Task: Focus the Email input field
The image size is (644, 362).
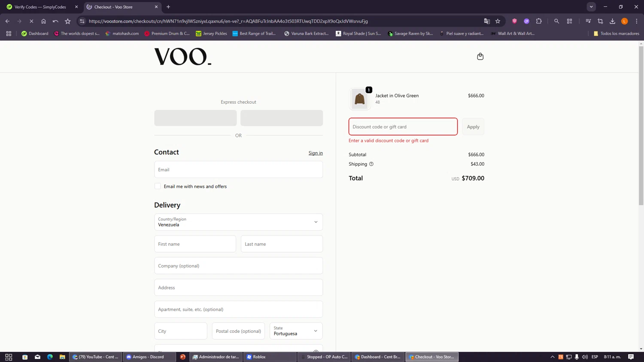Action: click(x=238, y=169)
